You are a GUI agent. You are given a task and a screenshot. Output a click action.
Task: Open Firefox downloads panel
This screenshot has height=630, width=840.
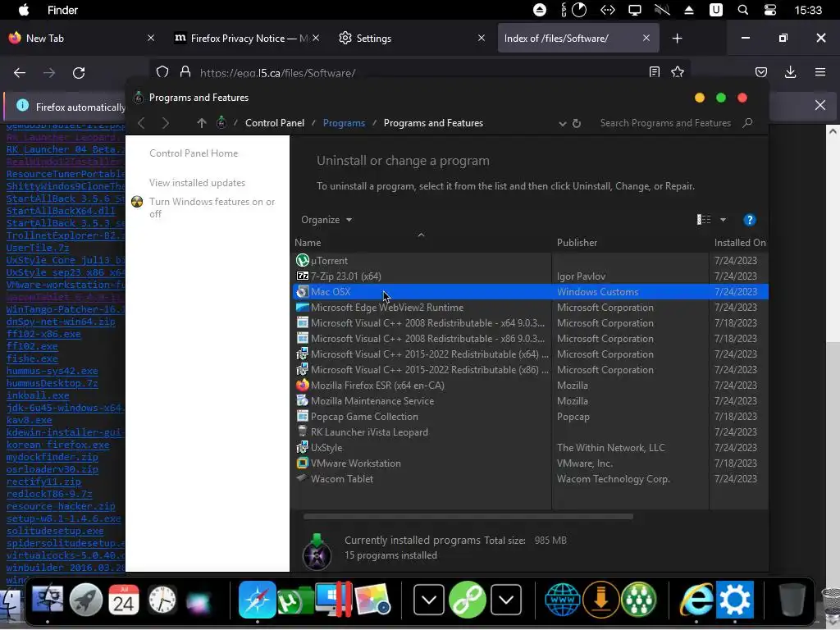click(790, 72)
